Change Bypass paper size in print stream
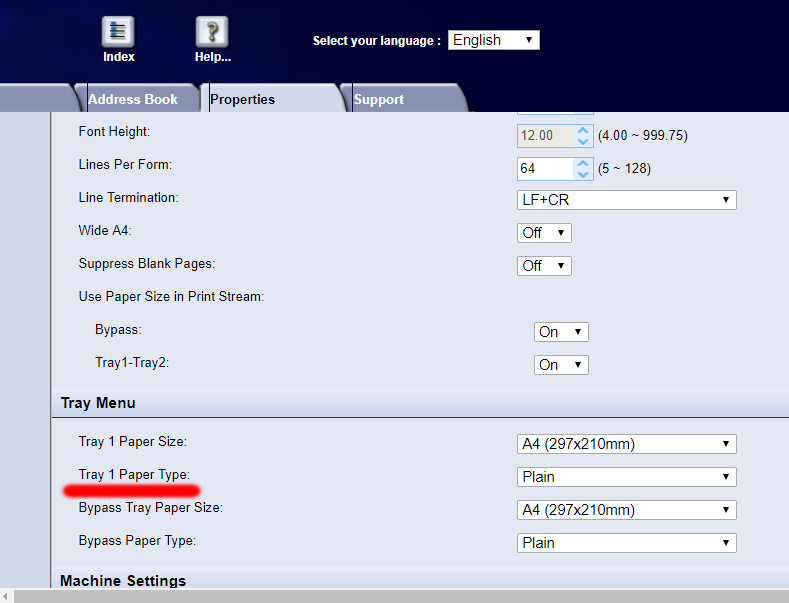 coord(561,332)
